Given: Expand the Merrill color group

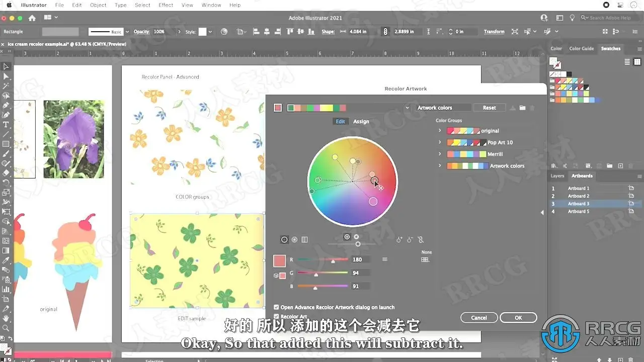Looking at the screenshot, I should (440, 154).
